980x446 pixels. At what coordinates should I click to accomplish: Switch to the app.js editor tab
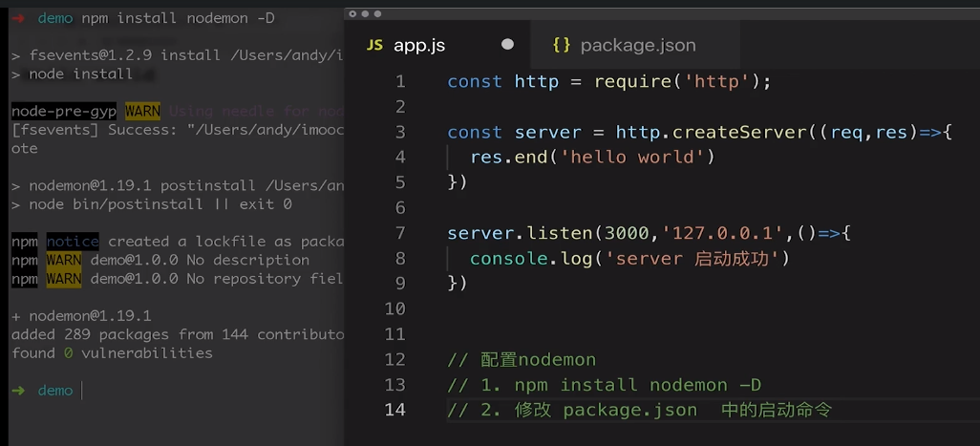click(x=437, y=45)
